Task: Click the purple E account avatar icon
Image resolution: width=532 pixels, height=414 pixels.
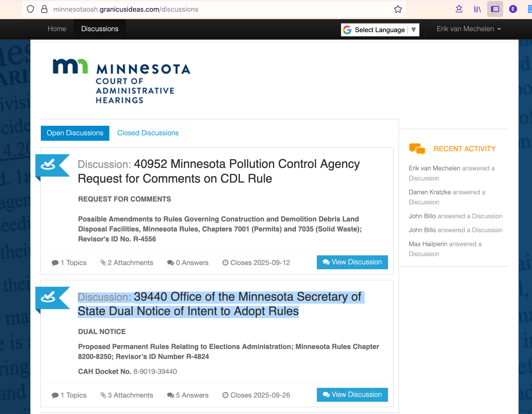Action: (513, 9)
